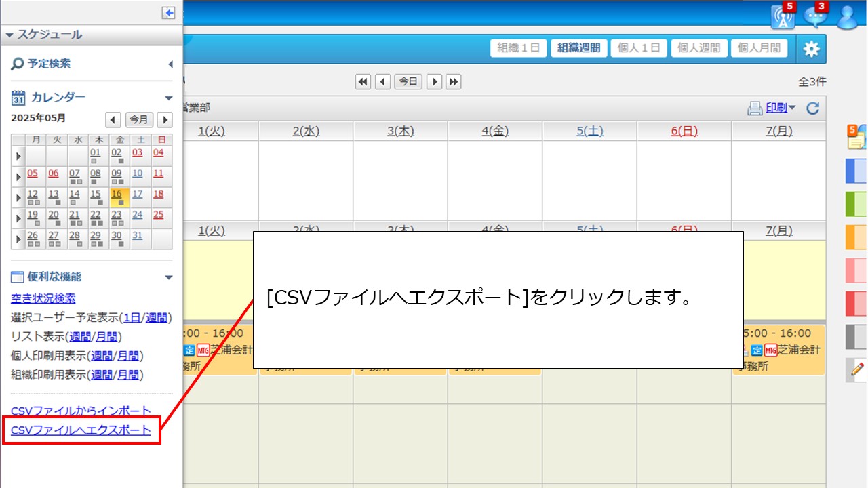This screenshot has height=488, width=868.
Task: Open the antenna notifications icon with badge 5
Action: 783,17
